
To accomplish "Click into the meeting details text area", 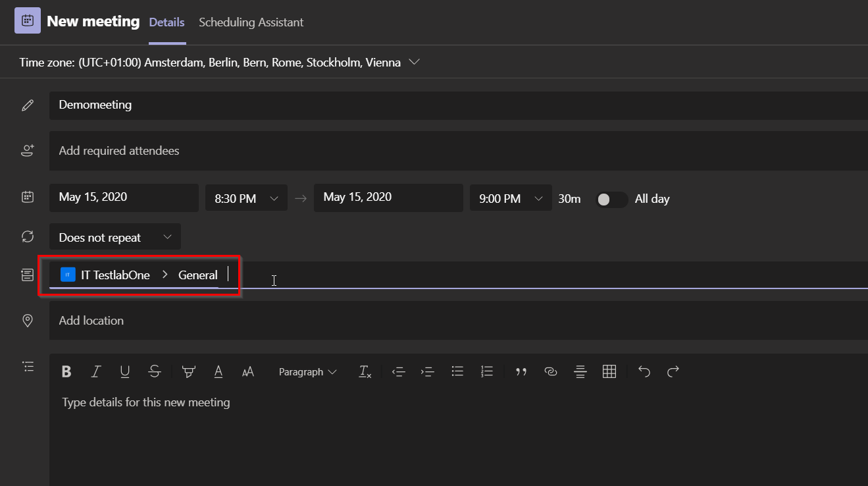I will click(459, 435).
